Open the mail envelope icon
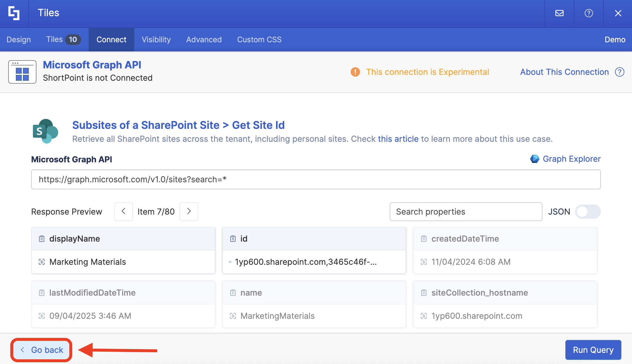The image size is (632, 364). [559, 13]
